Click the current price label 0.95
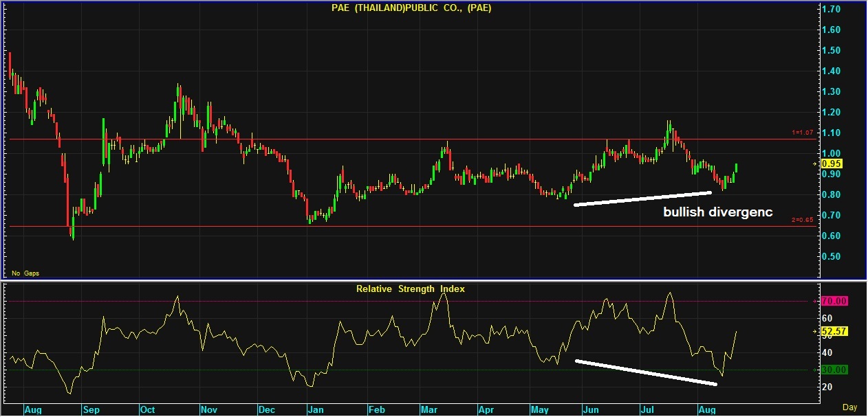The image size is (868, 417). 832,164
